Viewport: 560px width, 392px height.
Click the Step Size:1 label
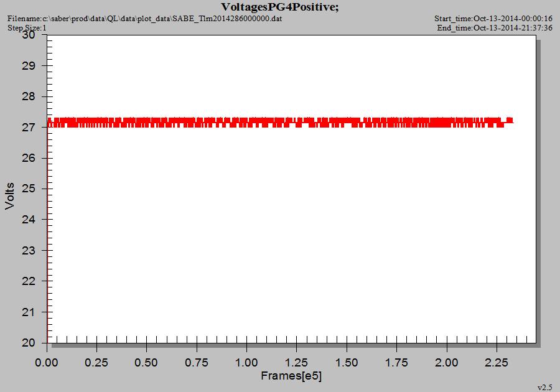pos(27,28)
